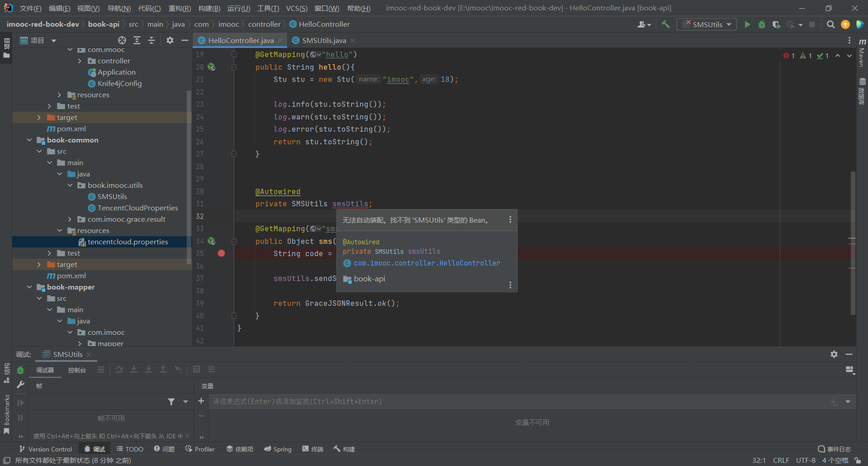Open user account dropdown in toolbar
The height and width of the screenshot is (466, 868).
coord(644,24)
